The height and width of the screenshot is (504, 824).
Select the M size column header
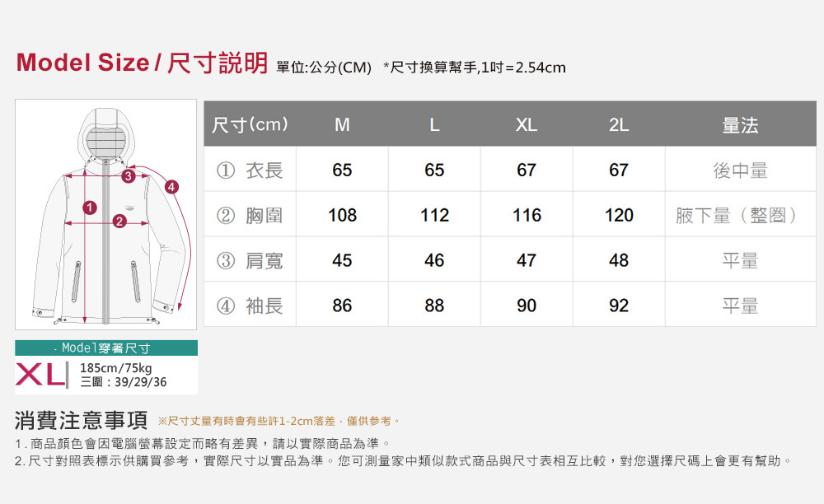[x=342, y=124]
